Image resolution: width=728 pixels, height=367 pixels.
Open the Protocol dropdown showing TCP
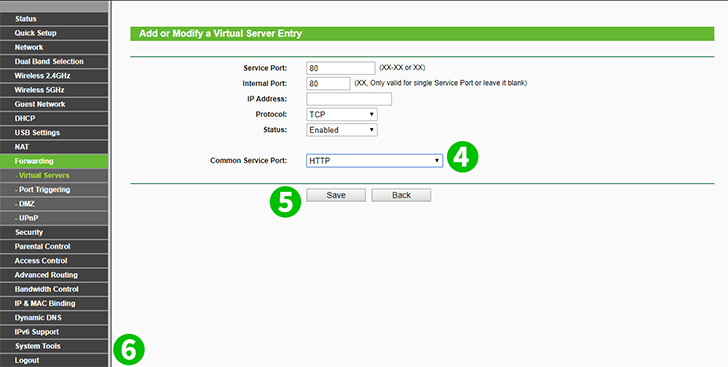(342, 114)
